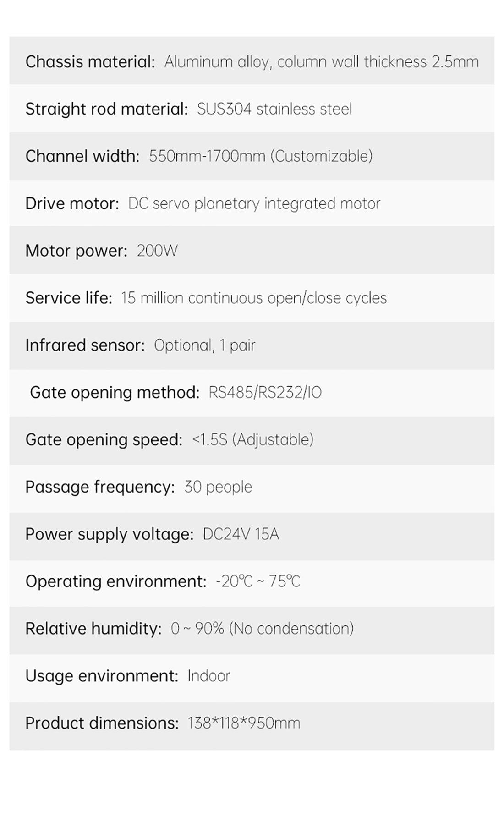This screenshot has height=822, width=504.
Task: Click "15 million continuous open/close cycles" text
Action: point(253,298)
